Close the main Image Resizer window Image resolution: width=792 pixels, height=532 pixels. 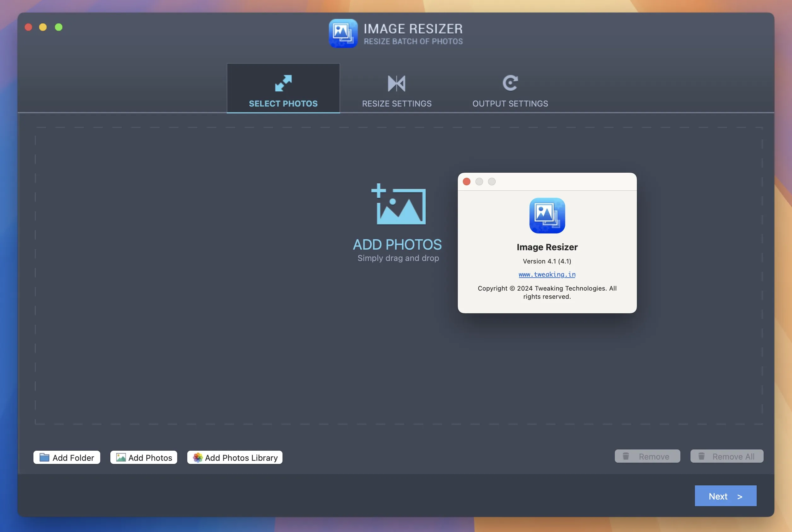pos(28,27)
